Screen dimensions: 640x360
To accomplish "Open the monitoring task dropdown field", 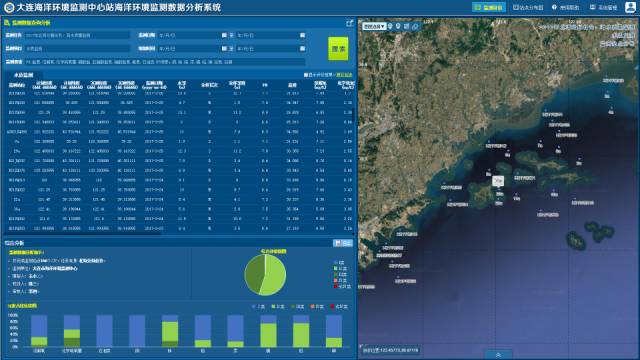I will pyautogui.click(x=77, y=36).
